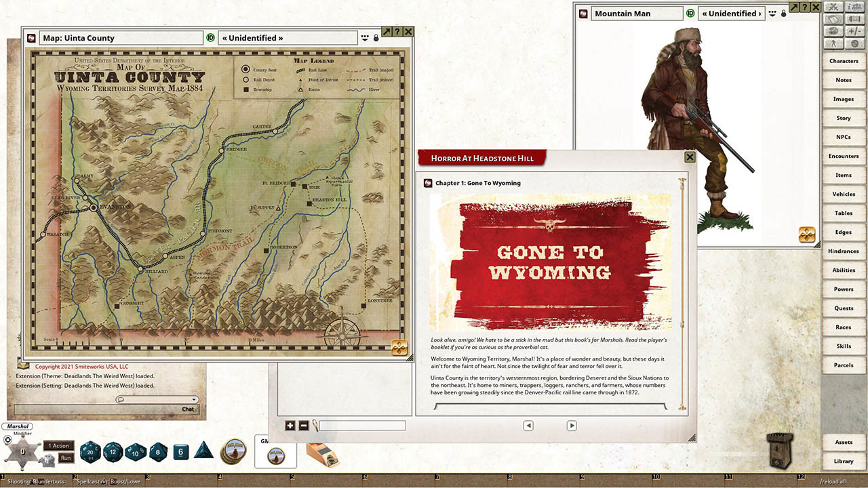The width and height of the screenshot is (868, 488).
Task: Toggle the ID identification on the Uinta County map
Action: pos(211,37)
